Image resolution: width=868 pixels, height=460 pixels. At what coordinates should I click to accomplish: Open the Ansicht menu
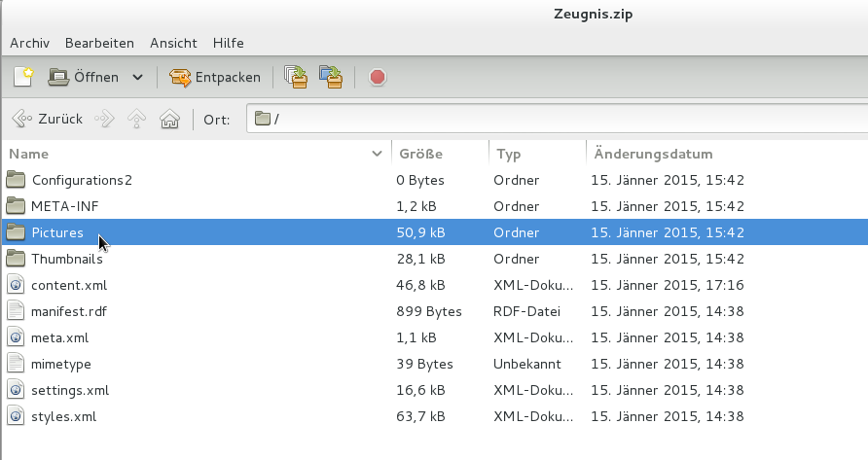pos(173,43)
